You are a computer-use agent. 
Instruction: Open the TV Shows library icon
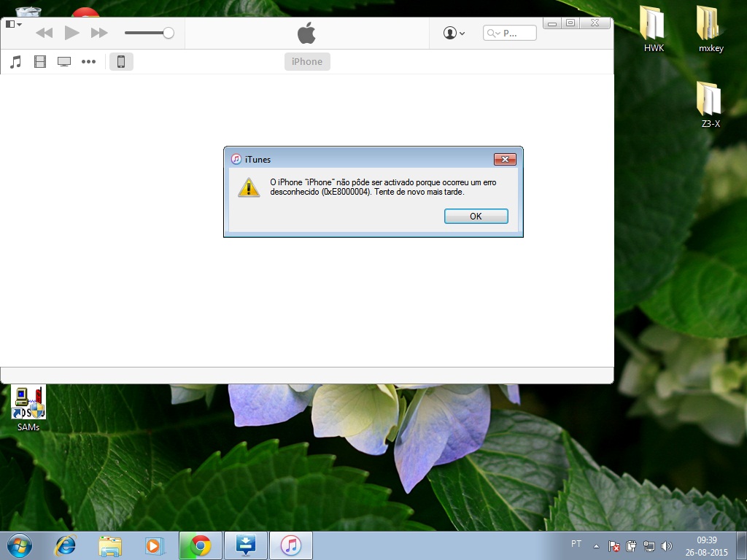64,61
